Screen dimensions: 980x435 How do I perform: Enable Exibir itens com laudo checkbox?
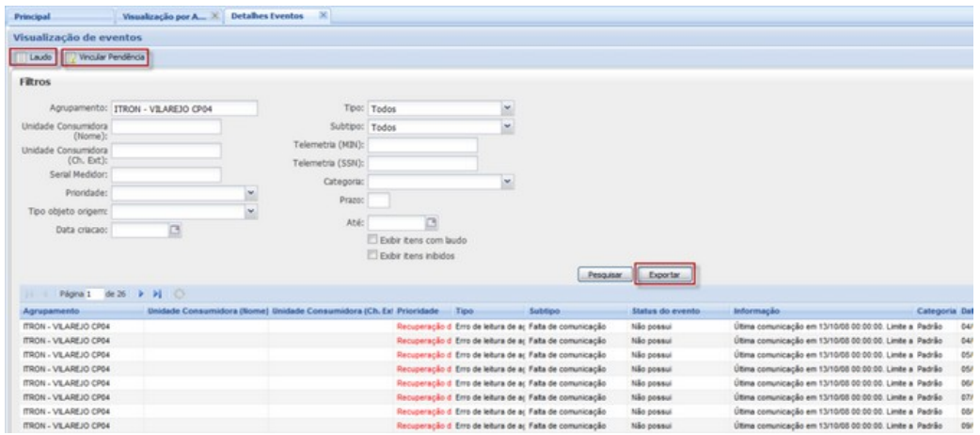pos(373,239)
